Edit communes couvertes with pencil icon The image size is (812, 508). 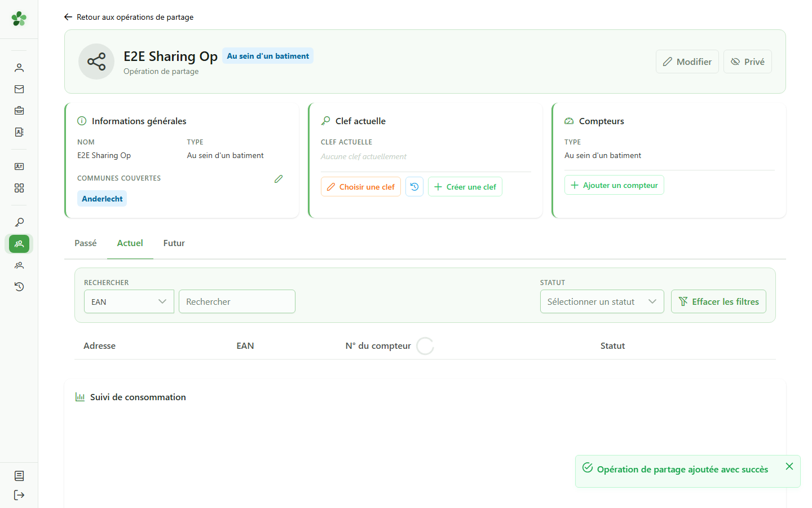coord(279,179)
